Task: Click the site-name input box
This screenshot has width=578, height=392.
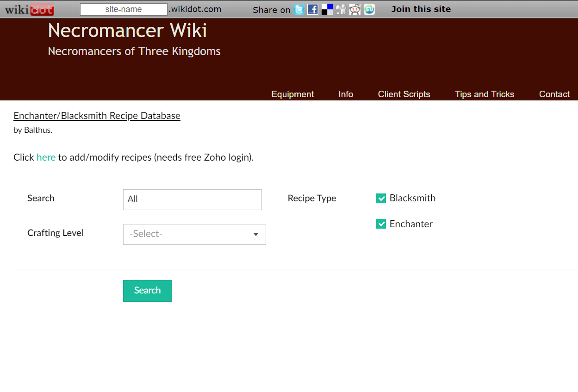Action: coord(124,9)
